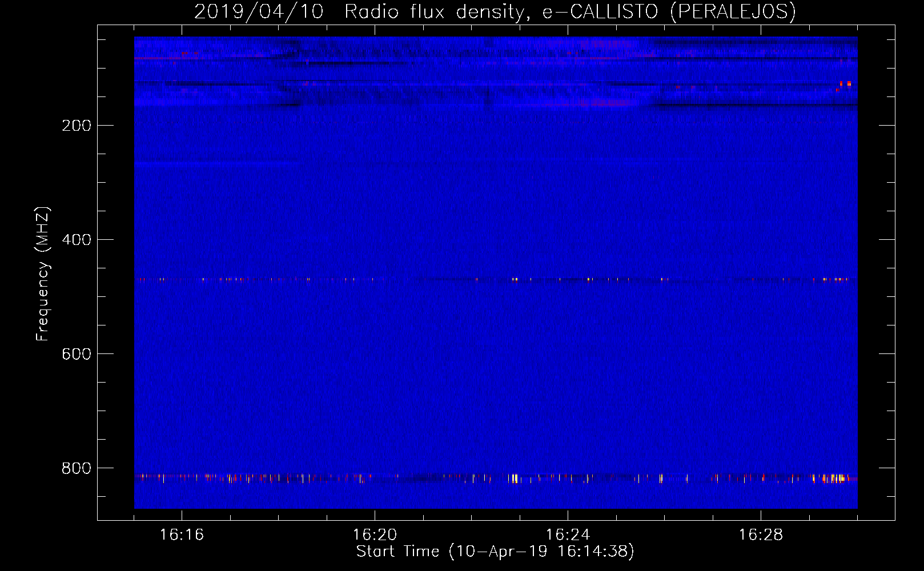Click the 400 frequency tick label

(x=77, y=240)
